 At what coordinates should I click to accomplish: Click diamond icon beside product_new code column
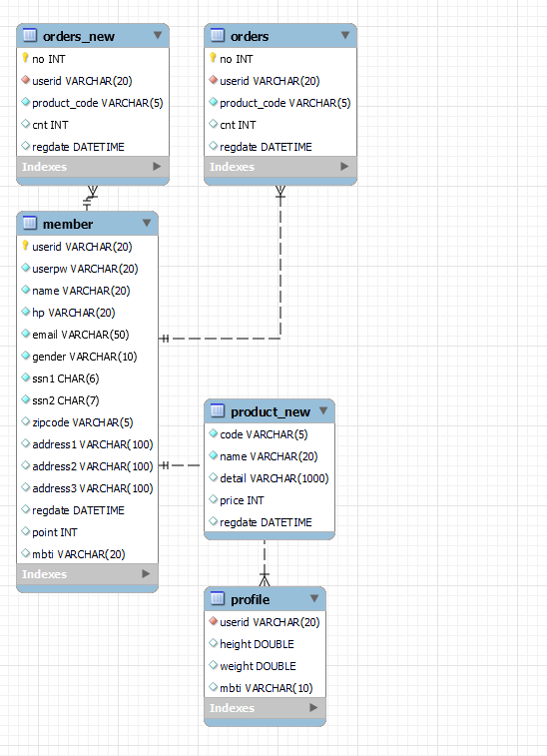(x=213, y=433)
